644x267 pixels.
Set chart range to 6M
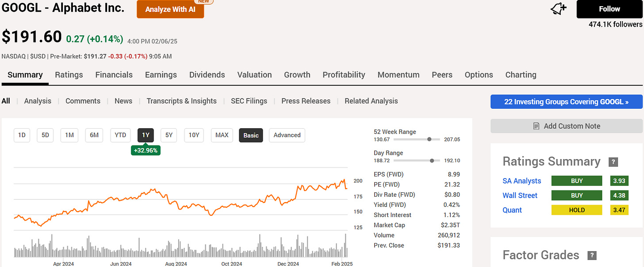coord(94,135)
